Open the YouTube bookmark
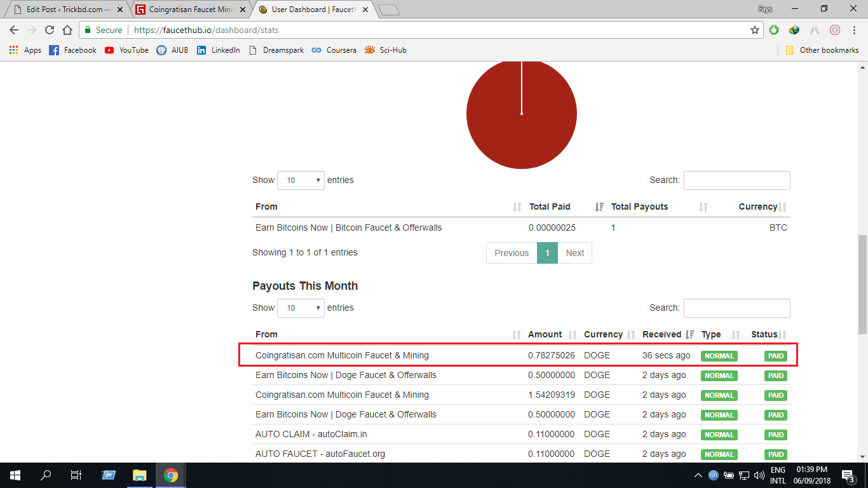 pyautogui.click(x=126, y=50)
